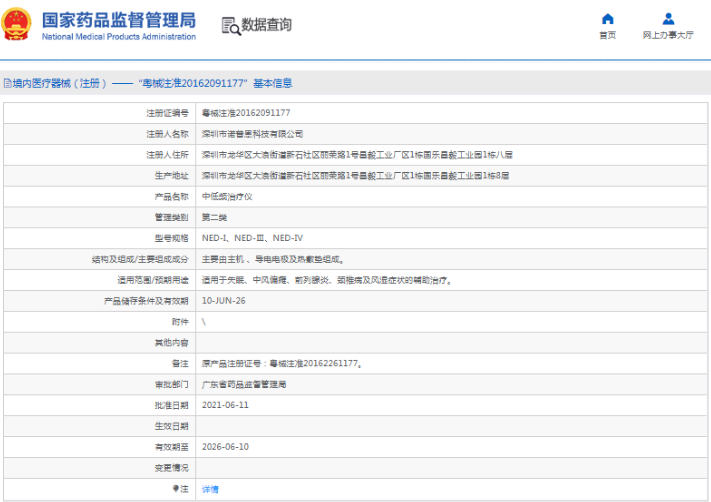Select approving department 广东省药品监督管理局
This screenshot has width=711, height=502.
[x=243, y=384]
